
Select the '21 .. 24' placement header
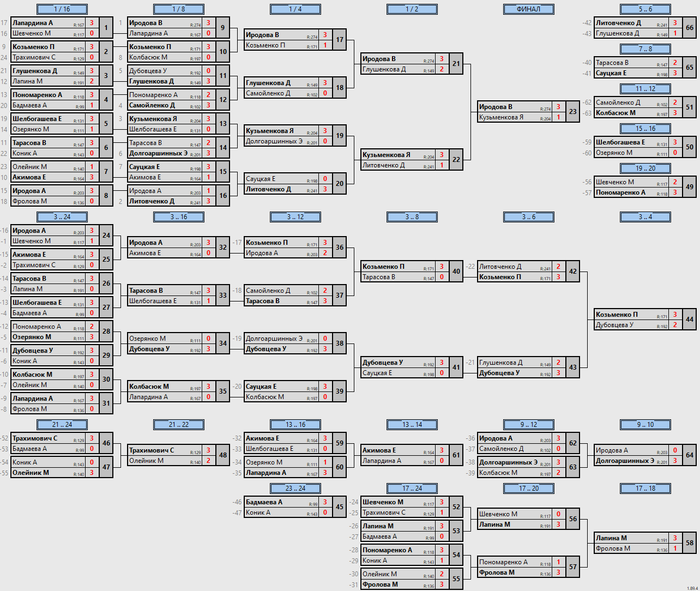click(62, 425)
